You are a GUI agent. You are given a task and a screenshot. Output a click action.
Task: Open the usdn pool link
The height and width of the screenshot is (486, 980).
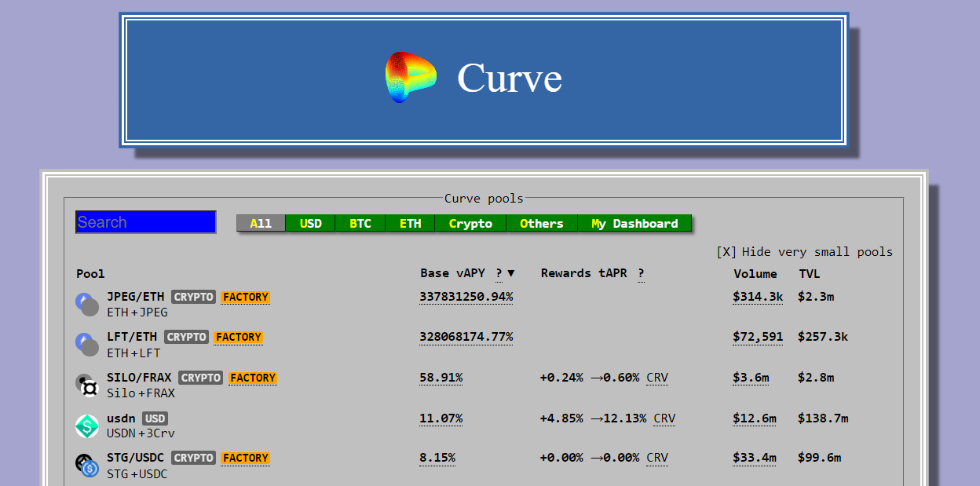click(x=121, y=418)
